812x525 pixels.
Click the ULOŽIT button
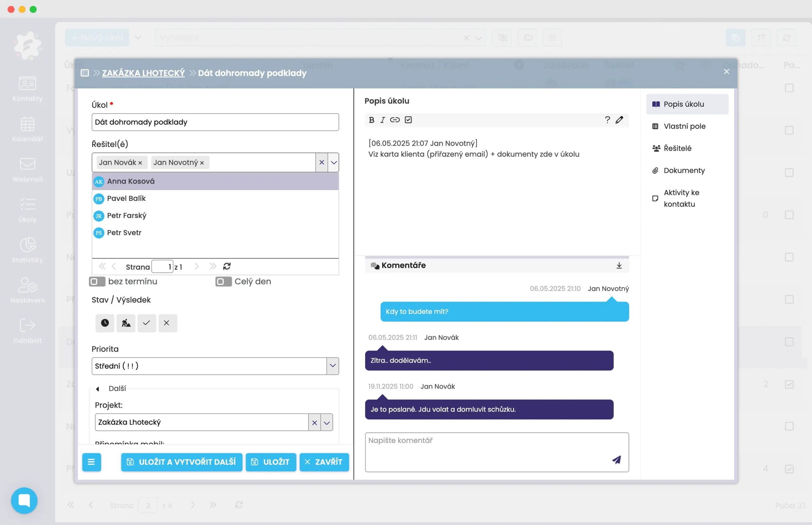(x=271, y=462)
